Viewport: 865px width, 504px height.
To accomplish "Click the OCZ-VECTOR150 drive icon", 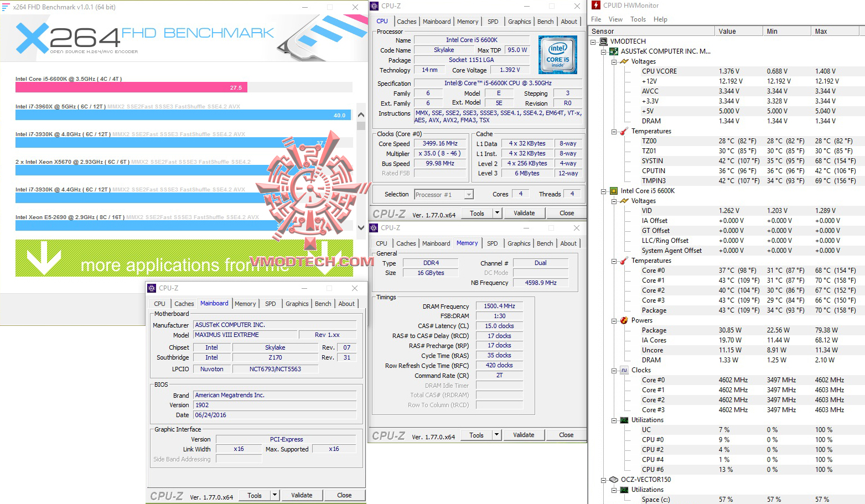I will [x=614, y=479].
